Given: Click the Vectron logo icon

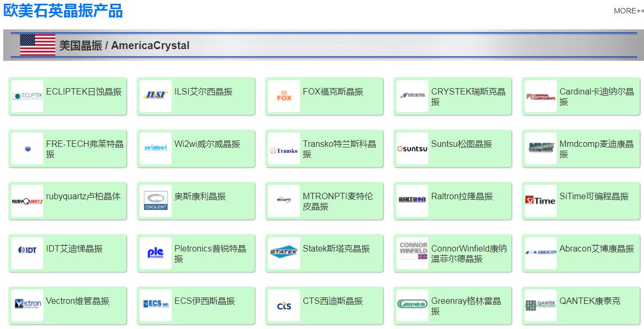Looking at the screenshot, I should pyautogui.click(x=27, y=305).
